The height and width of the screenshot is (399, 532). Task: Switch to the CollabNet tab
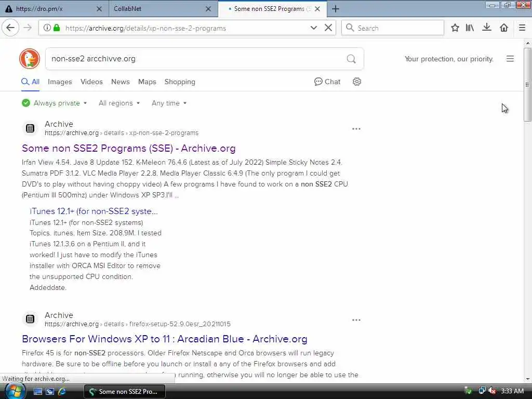coord(164,9)
